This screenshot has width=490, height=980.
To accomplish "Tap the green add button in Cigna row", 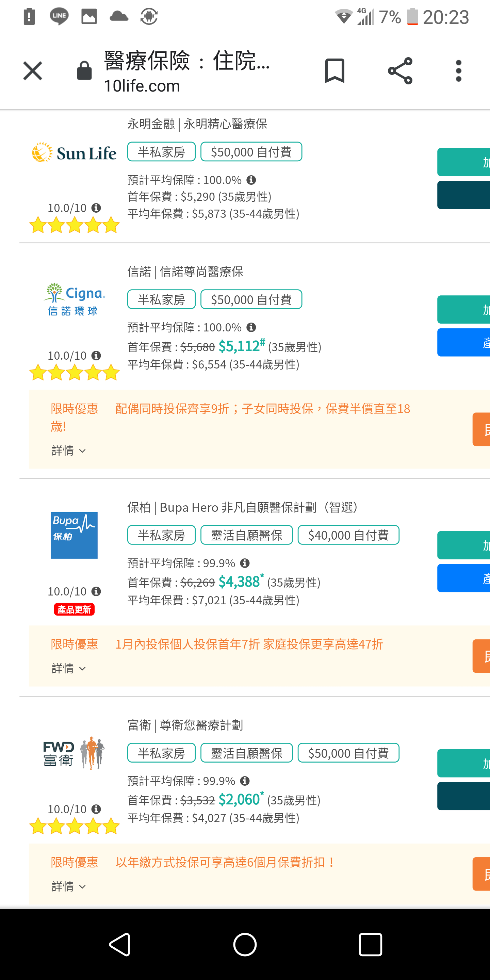I will (464, 310).
